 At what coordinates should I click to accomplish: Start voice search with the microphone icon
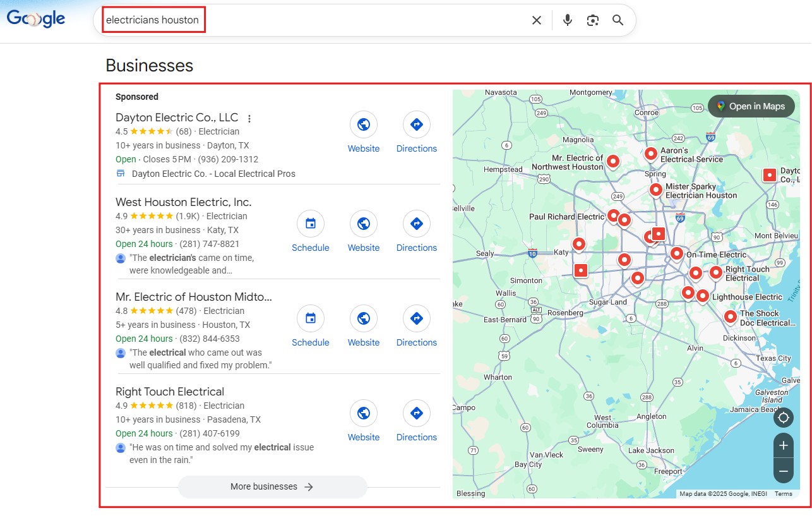click(x=567, y=20)
